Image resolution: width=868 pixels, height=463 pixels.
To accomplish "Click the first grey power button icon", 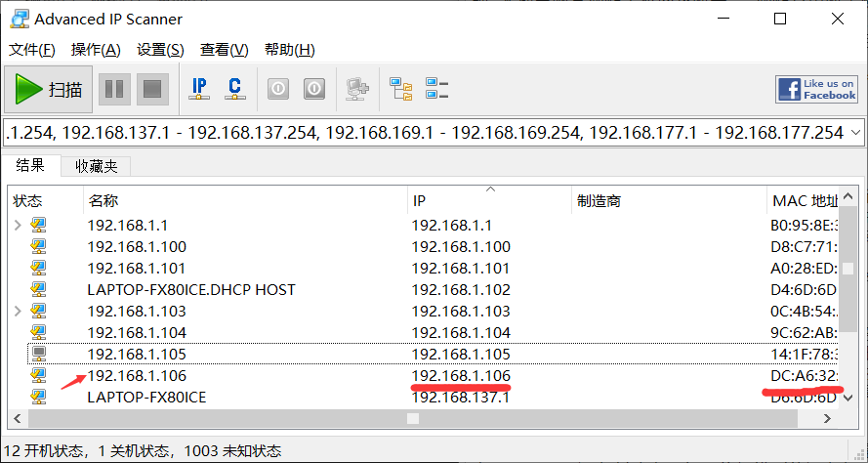I will [x=278, y=89].
